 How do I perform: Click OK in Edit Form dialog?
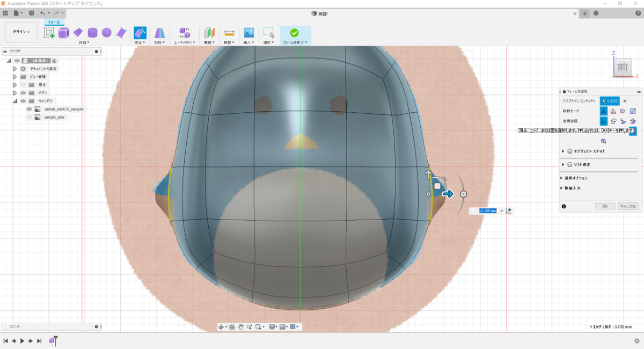pos(605,206)
